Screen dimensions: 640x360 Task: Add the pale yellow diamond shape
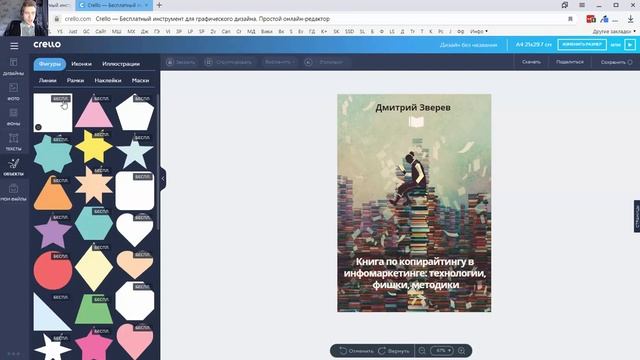[94, 269]
